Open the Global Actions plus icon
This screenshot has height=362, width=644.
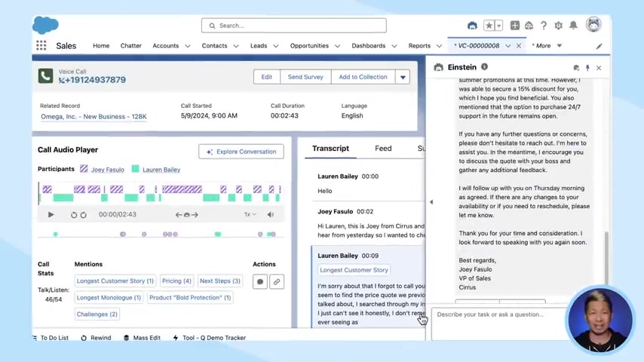(514, 26)
